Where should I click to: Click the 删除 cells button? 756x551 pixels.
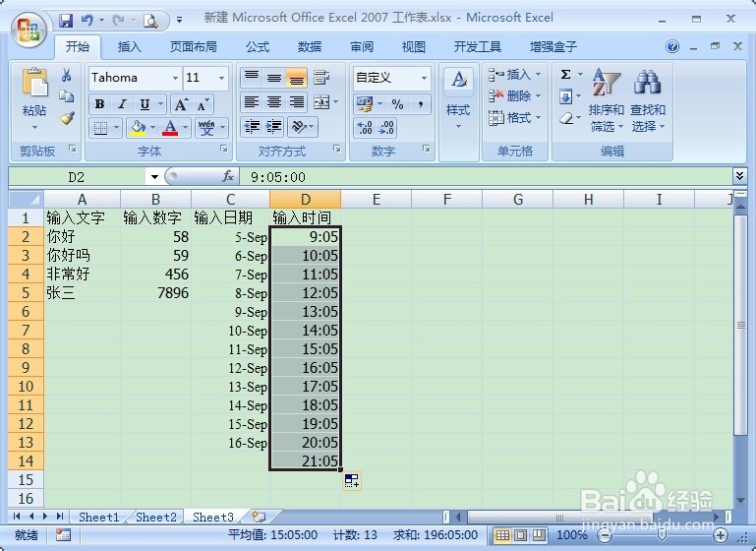pos(515,96)
